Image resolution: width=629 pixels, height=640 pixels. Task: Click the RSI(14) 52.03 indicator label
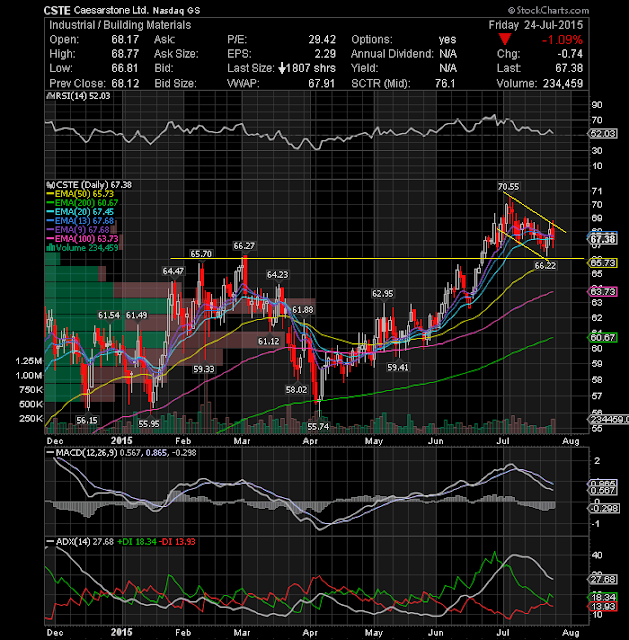(78, 96)
